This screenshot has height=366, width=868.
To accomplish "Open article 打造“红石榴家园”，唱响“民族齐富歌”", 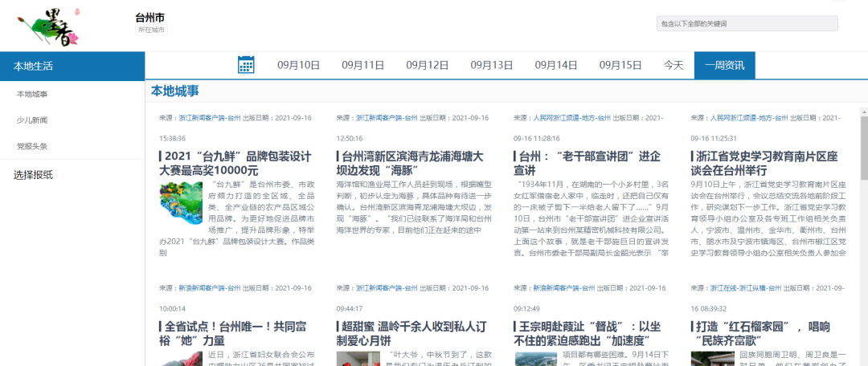I will coord(762,333).
